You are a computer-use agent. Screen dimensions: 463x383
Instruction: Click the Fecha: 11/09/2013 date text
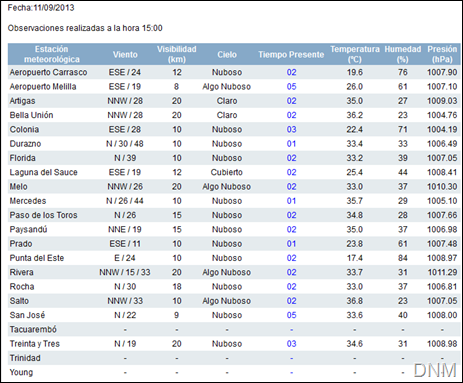coord(41,8)
